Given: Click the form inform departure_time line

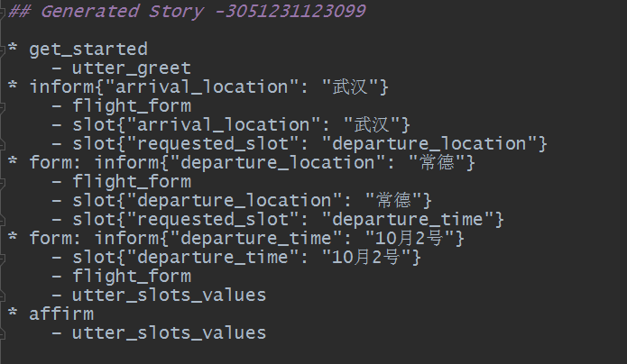Looking at the screenshot, I should tap(245, 238).
